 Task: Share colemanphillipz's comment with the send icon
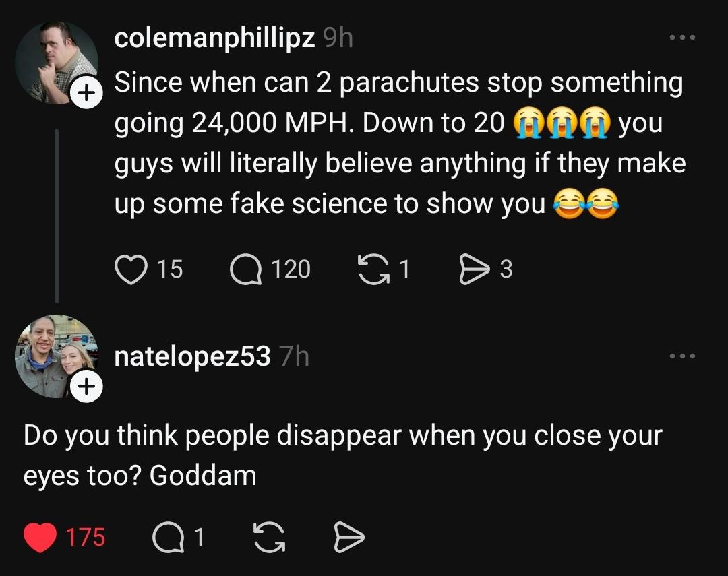coord(477,268)
